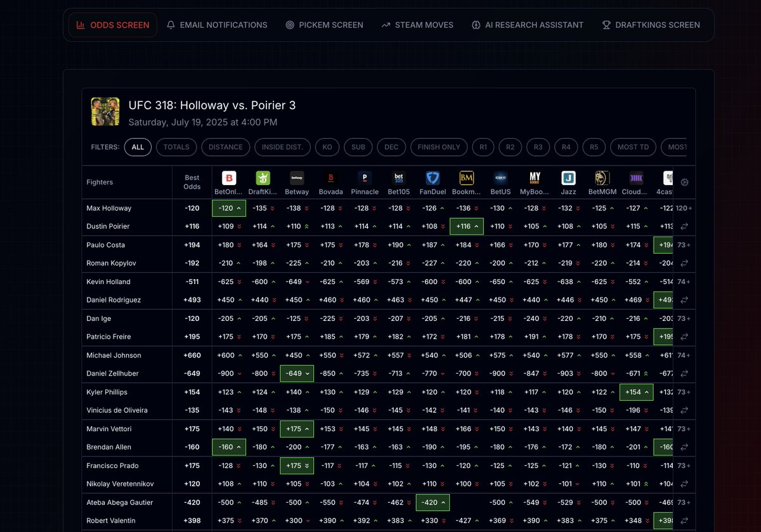This screenshot has height=532, width=761.
Task: Click the BetUS sportsbook logo
Action: 500,178
